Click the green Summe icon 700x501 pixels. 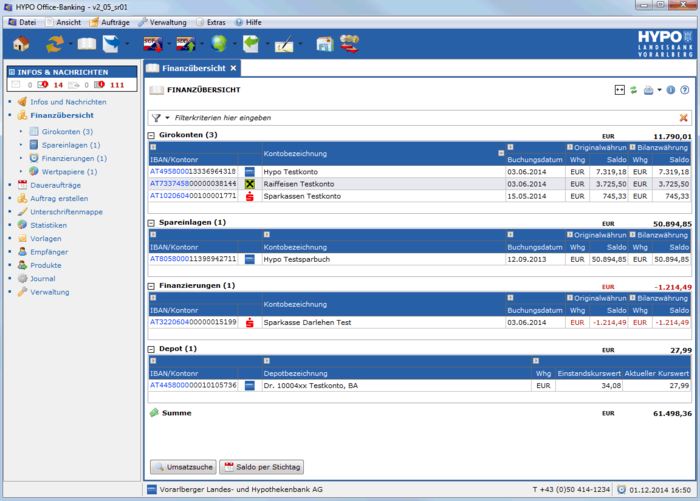(154, 413)
